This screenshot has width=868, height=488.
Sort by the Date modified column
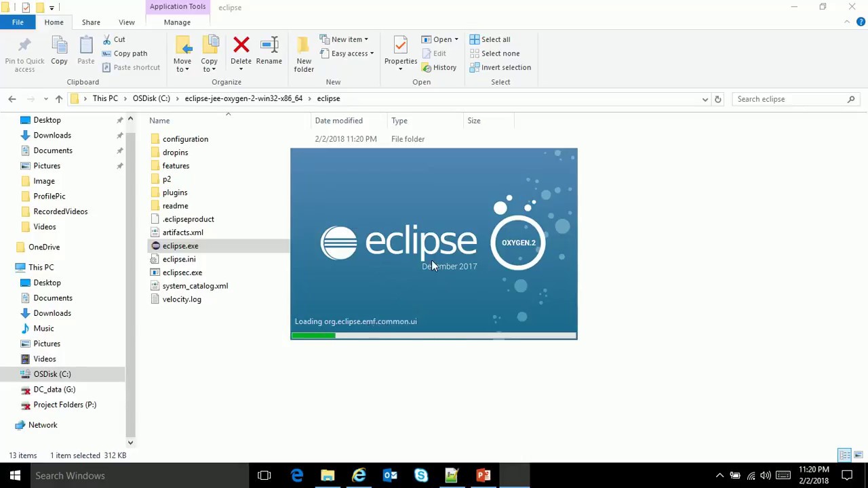(x=338, y=121)
